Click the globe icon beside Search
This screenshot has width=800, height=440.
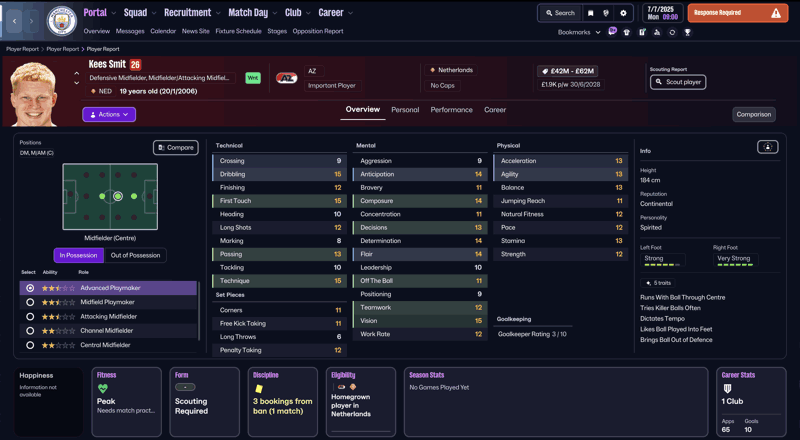606,13
